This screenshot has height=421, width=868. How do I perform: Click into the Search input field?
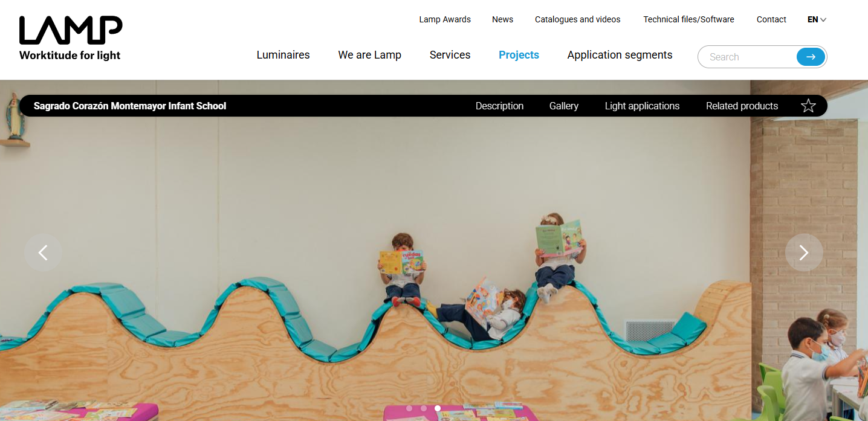coord(748,57)
